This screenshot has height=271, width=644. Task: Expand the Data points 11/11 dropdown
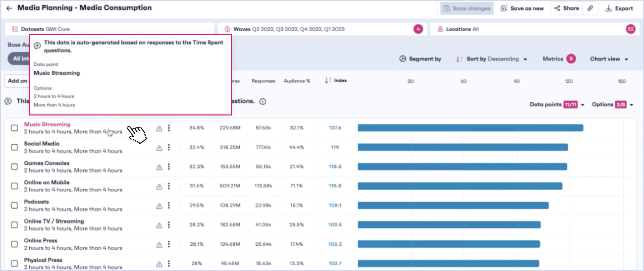coord(557,105)
